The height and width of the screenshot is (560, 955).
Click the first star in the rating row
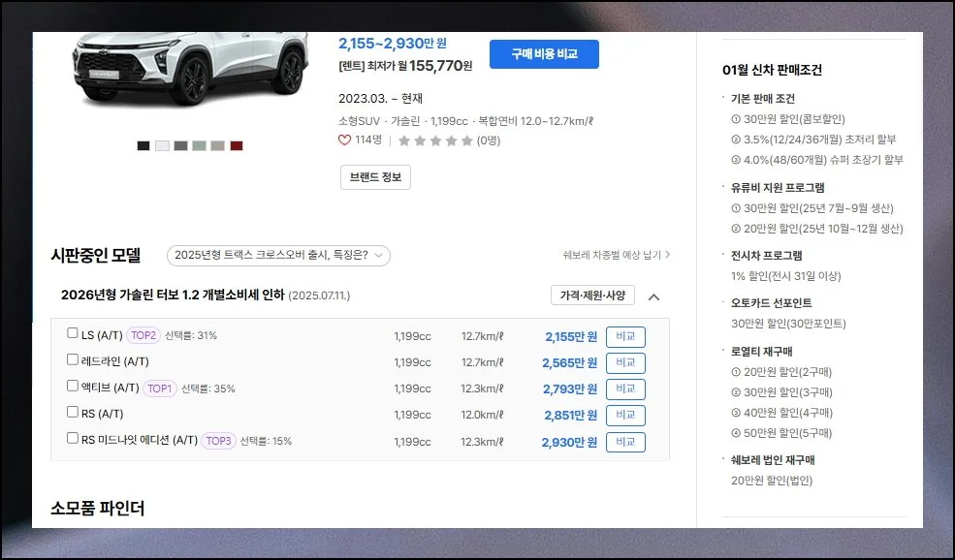pyautogui.click(x=404, y=140)
